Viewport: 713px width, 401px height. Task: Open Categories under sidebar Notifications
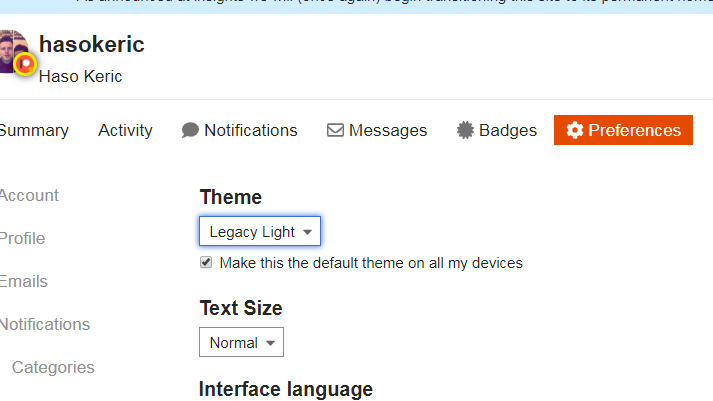click(53, 368)
